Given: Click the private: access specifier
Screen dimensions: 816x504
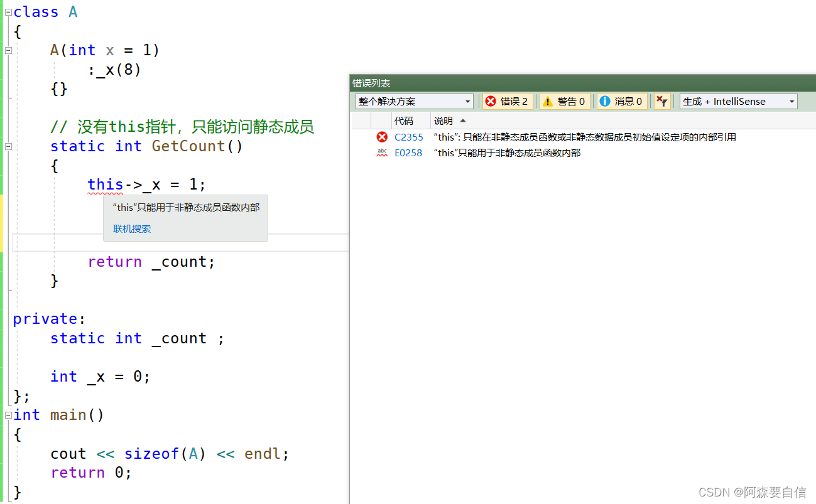Looking at the screenshot, I should click(50, 319).
